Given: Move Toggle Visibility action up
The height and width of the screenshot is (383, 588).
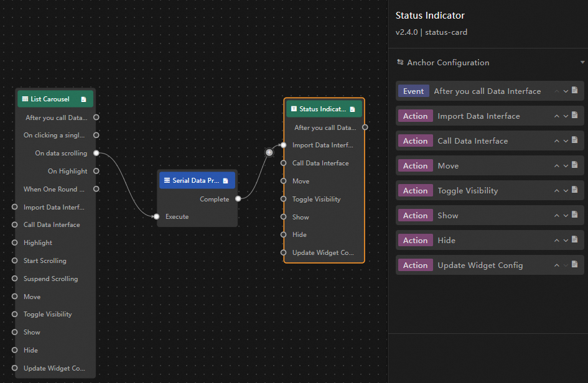Looking at the screenshot, I should click(x=557, y=191).
